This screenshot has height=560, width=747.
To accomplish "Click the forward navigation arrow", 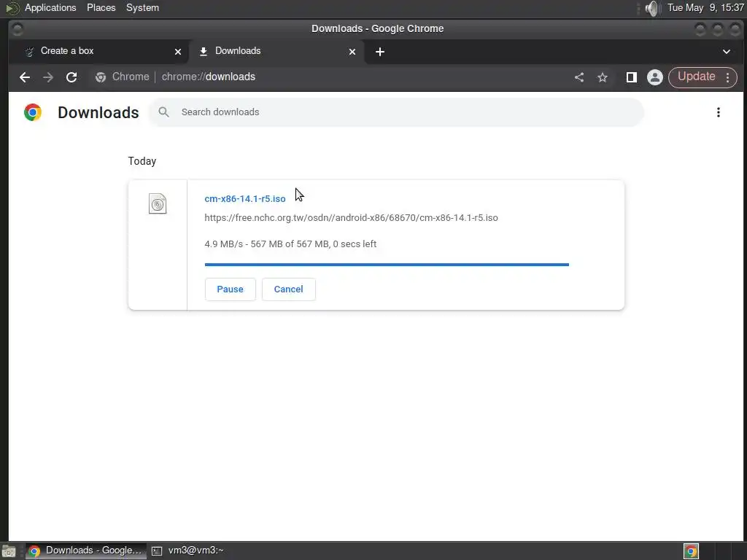I will click(x=48, y=77).
